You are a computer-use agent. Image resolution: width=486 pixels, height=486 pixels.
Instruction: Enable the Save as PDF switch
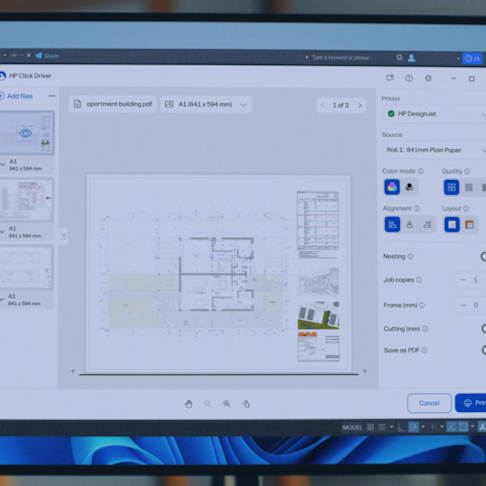point(483,350)
